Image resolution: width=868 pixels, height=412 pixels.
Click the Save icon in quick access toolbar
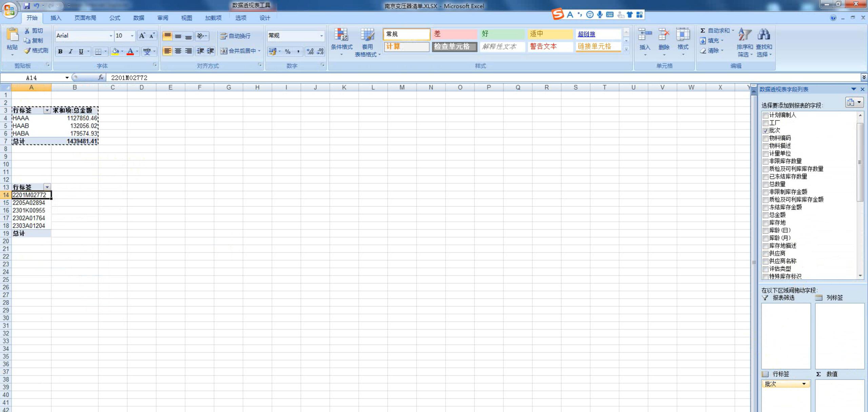[27, 6]
